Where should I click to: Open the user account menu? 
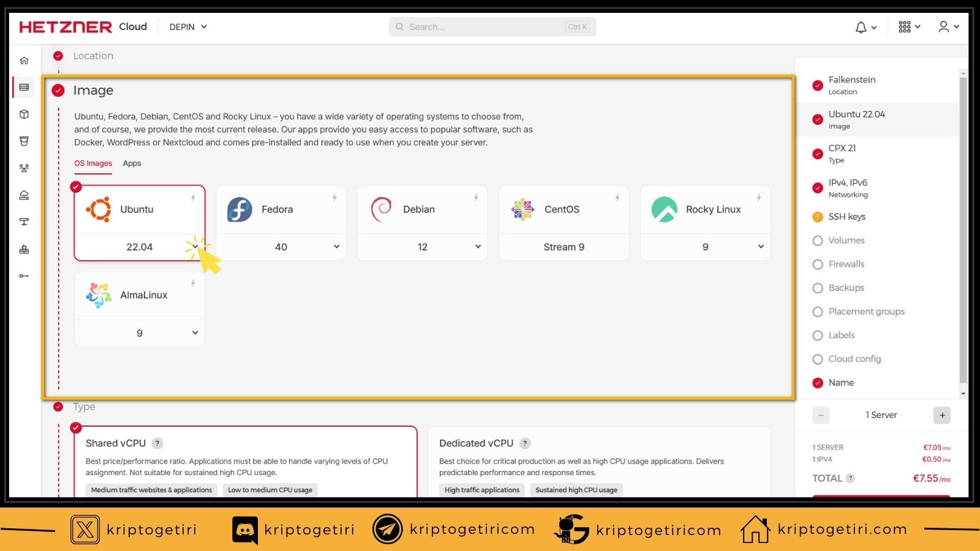pyautogui.click(x=948, y=27)
